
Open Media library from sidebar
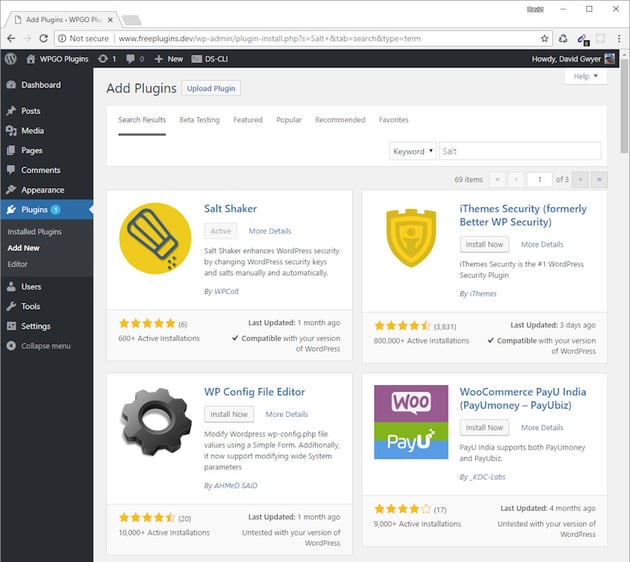(32, 131)
